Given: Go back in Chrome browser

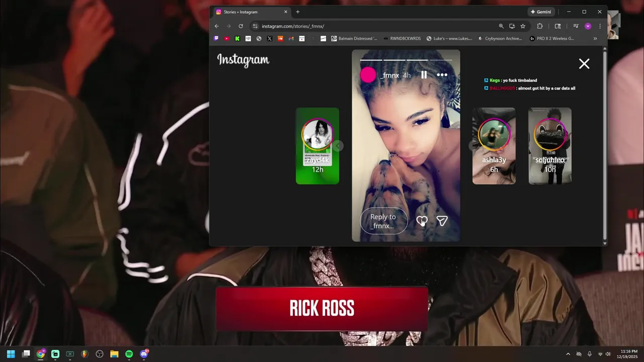Looking at the screenshot, I should point(217,26).
